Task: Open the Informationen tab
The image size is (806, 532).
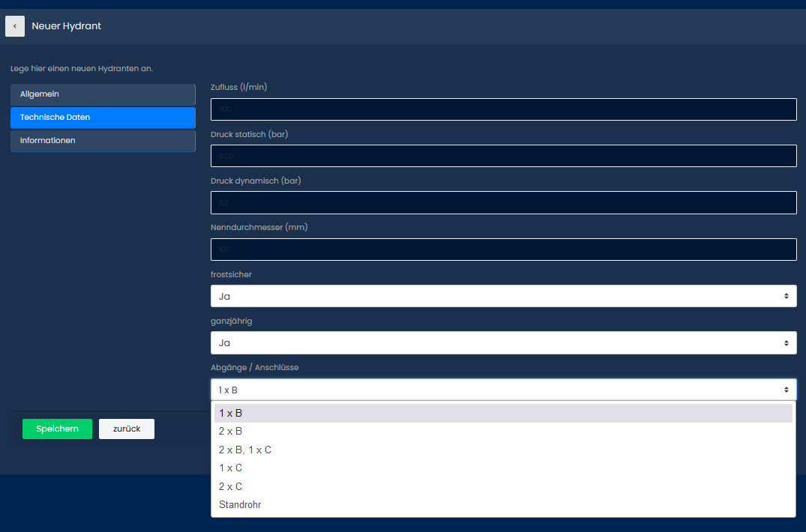Action: tap(103, 141)
